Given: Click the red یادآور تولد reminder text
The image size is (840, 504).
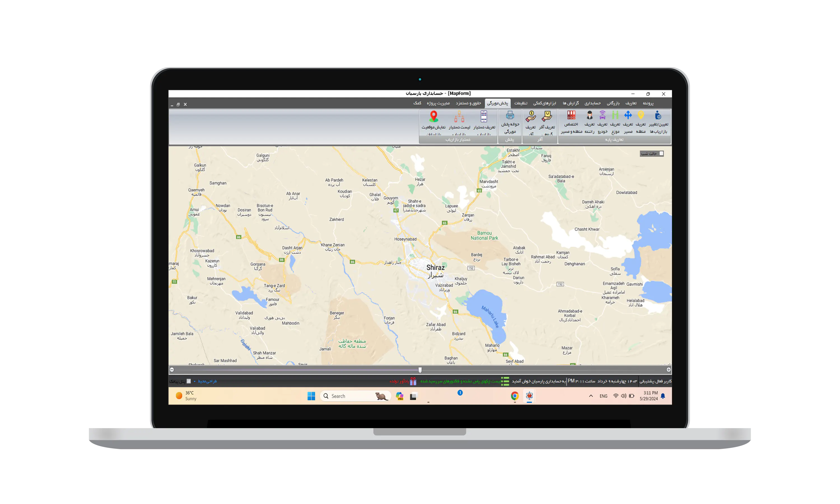Looking at the screenshot, I should coord(399,381).
